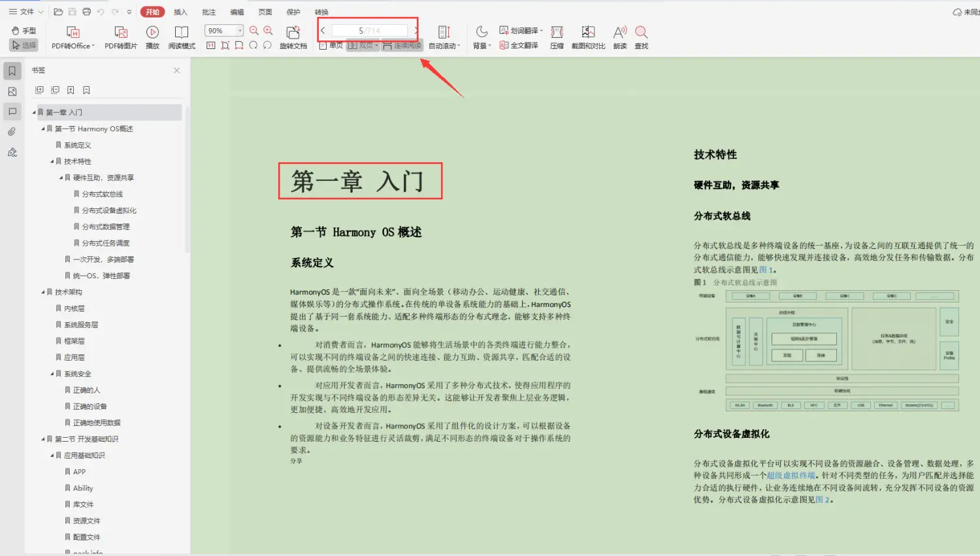Open bookmark panel sidebar icon
This screenshot has height=556, width=980.
12,71
